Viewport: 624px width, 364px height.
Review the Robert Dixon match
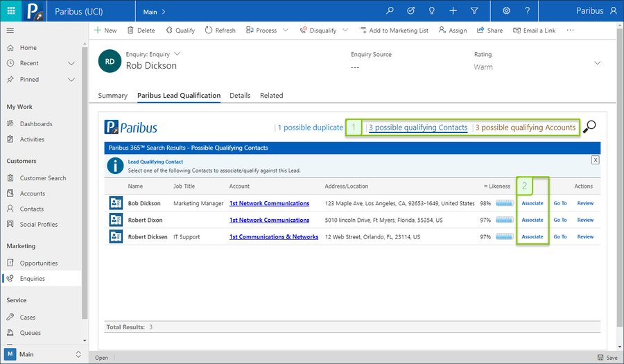pyautogui.click(x=585, y=220)
